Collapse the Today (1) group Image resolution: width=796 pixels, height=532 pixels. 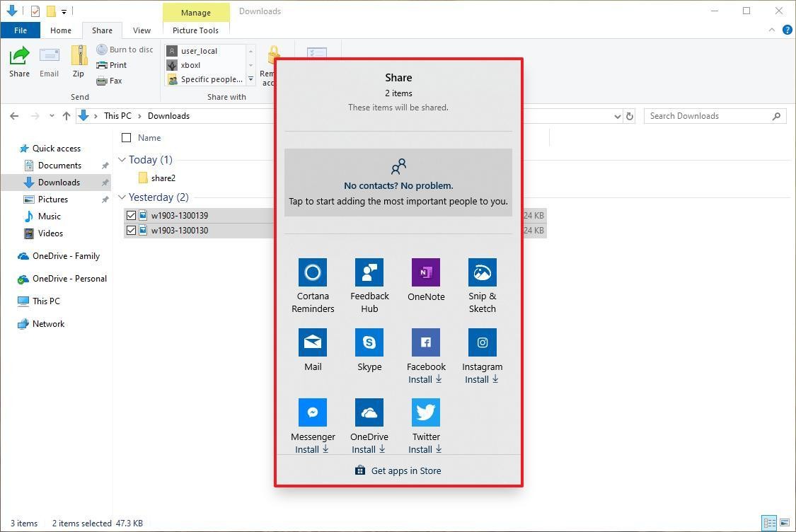[x=122, y=160]
